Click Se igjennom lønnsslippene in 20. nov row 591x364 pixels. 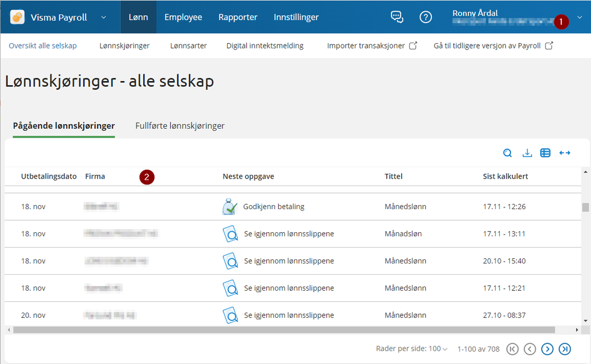pyautogui.click(x=289, y=315)
